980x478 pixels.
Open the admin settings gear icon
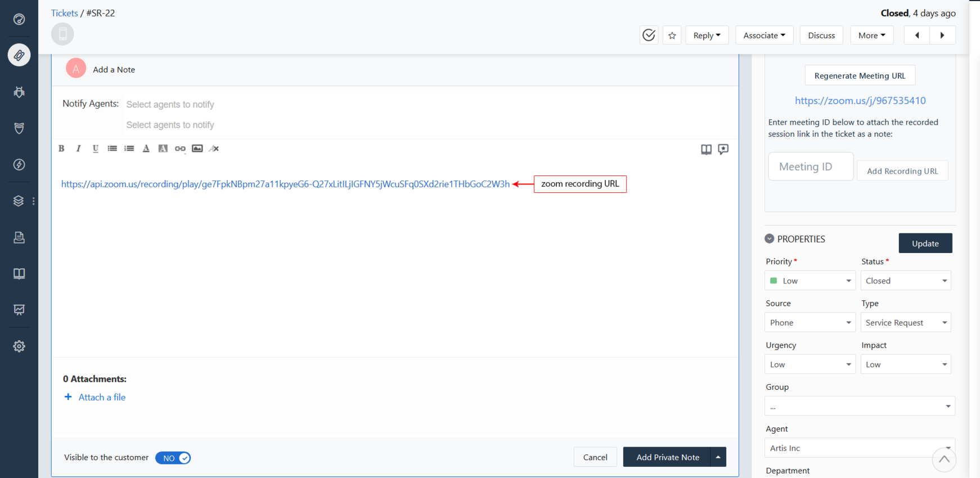[x=19, y=346]
